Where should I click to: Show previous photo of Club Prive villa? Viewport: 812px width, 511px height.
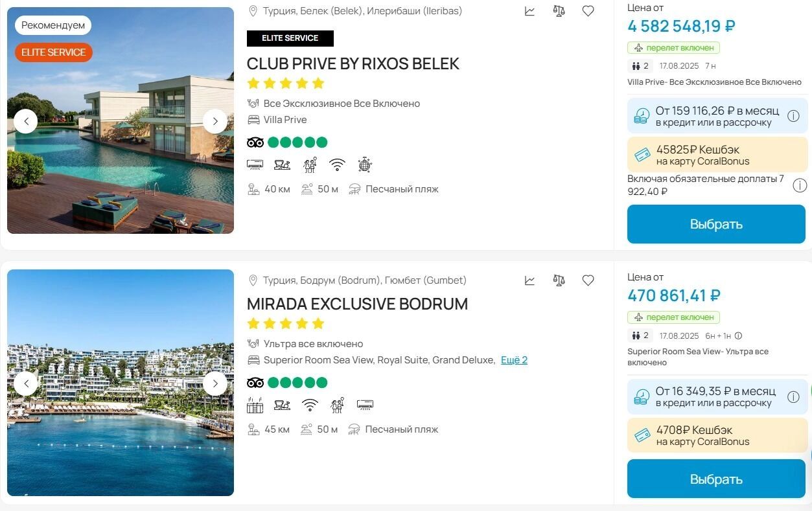point(26,121)
